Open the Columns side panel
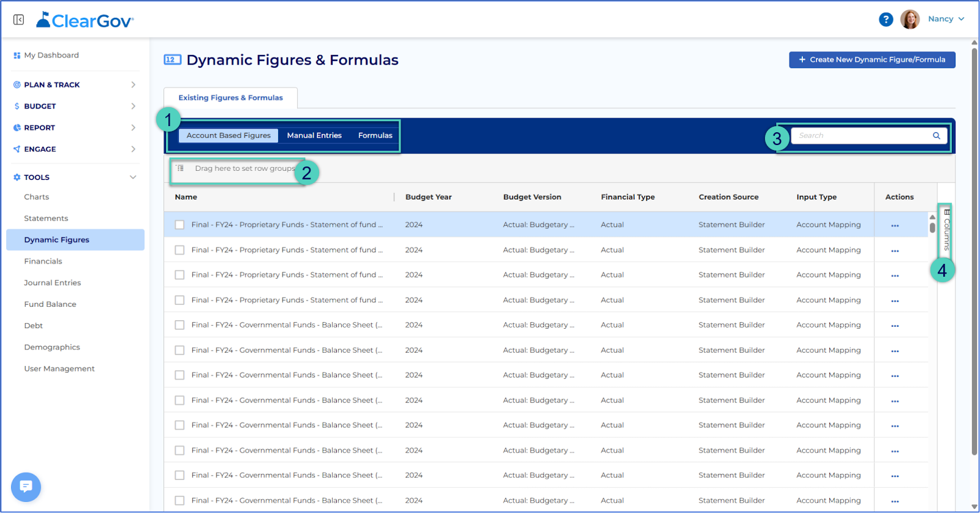The width and height of the screenshot is (980, 513). (947, 230)
